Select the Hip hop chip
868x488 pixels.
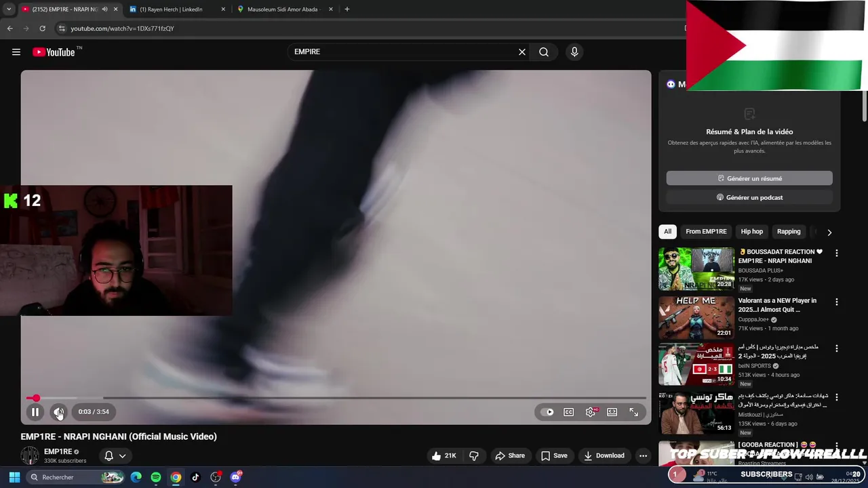751,232
